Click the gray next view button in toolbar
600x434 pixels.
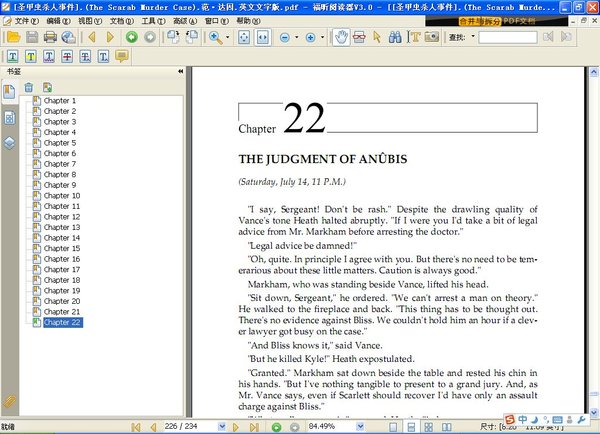click(150, 37)
